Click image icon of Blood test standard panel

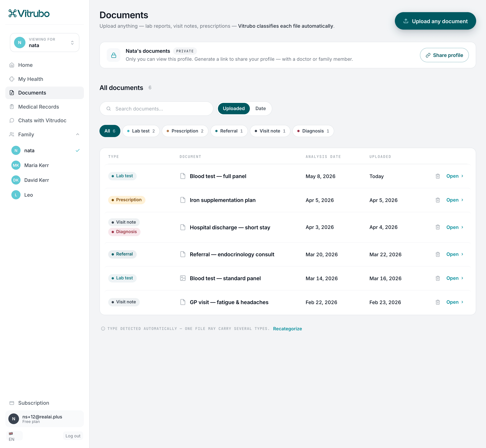[x=183, y=278]
